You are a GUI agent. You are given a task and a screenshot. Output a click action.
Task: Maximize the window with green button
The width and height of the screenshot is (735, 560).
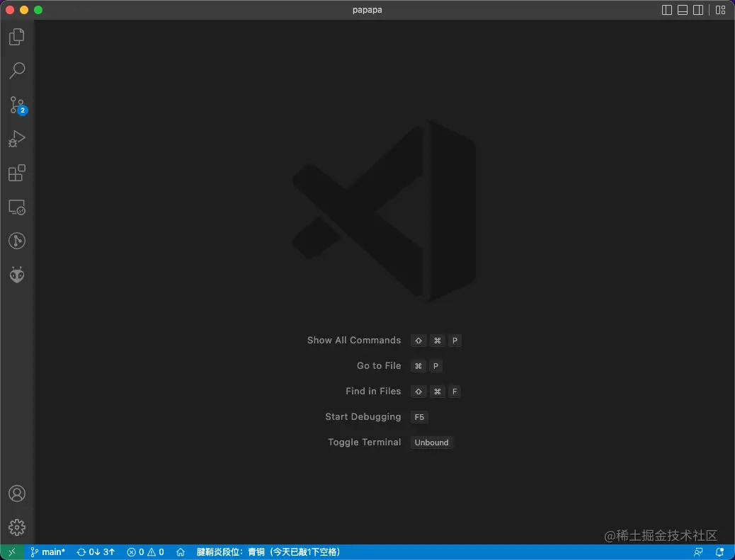click(38, 10)
